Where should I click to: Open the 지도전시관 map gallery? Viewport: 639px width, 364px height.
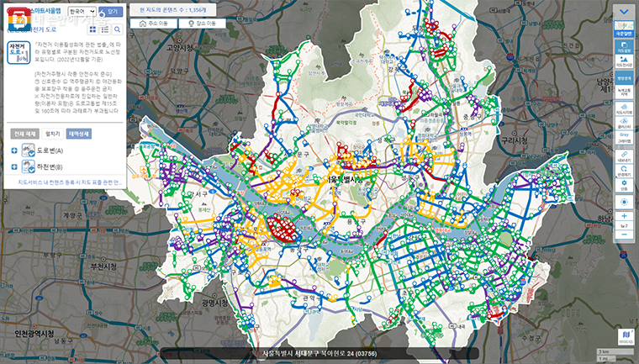point(624,61)
